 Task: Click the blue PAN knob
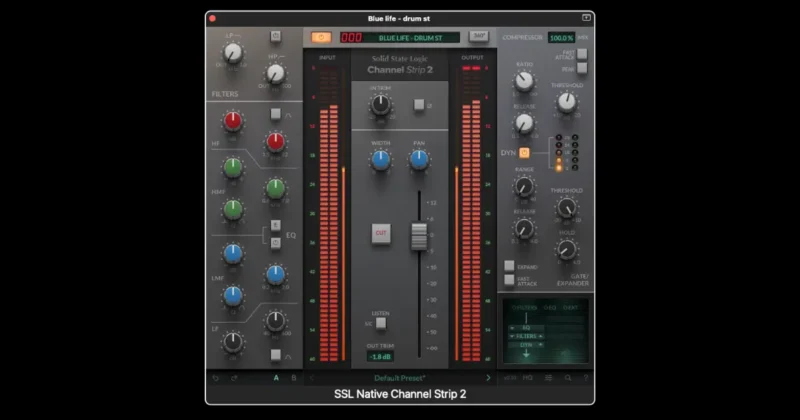[x=419, y=160]
